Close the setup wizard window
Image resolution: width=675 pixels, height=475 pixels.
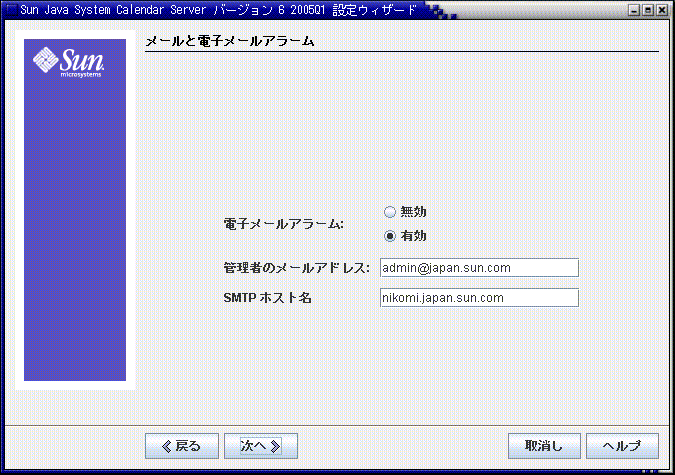(662, 10)
